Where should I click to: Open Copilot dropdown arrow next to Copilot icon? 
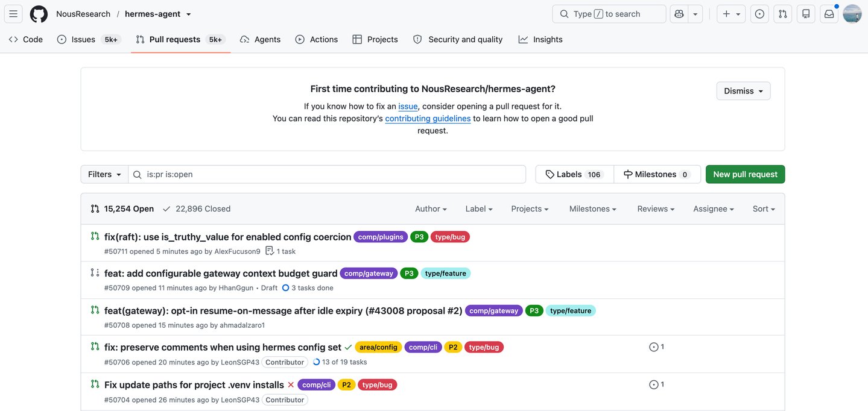(695, 14)
